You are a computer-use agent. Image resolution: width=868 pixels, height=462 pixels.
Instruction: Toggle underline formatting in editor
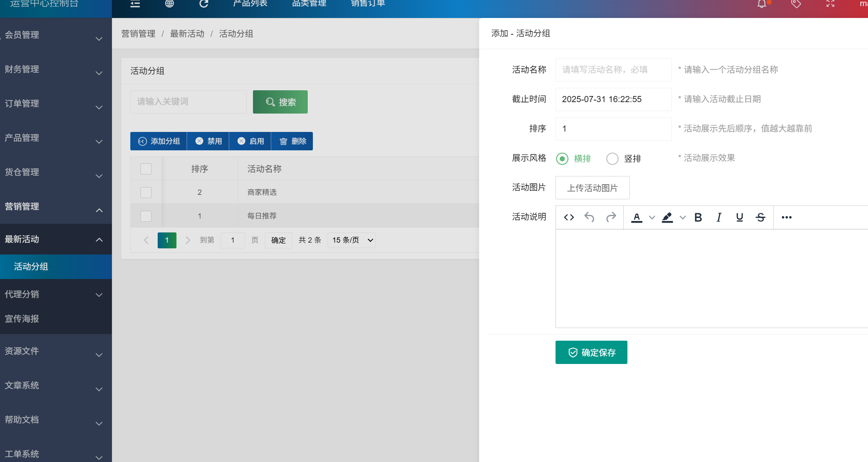point(739,217)
